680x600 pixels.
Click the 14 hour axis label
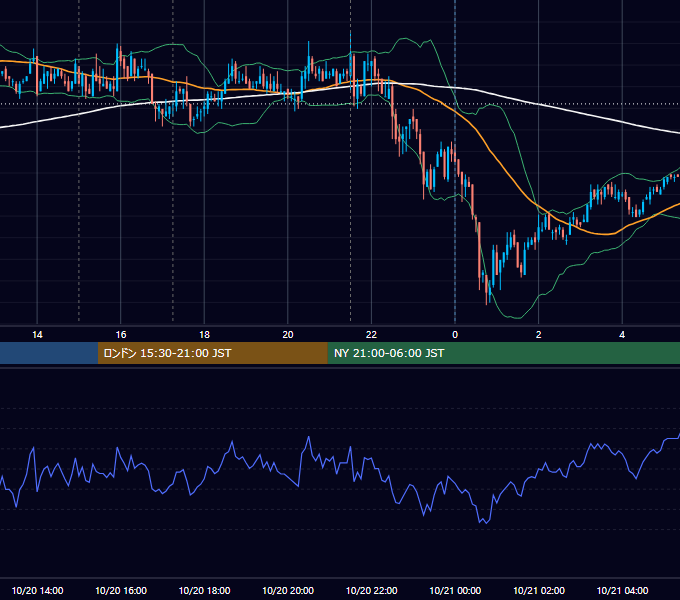pos(37,335)
